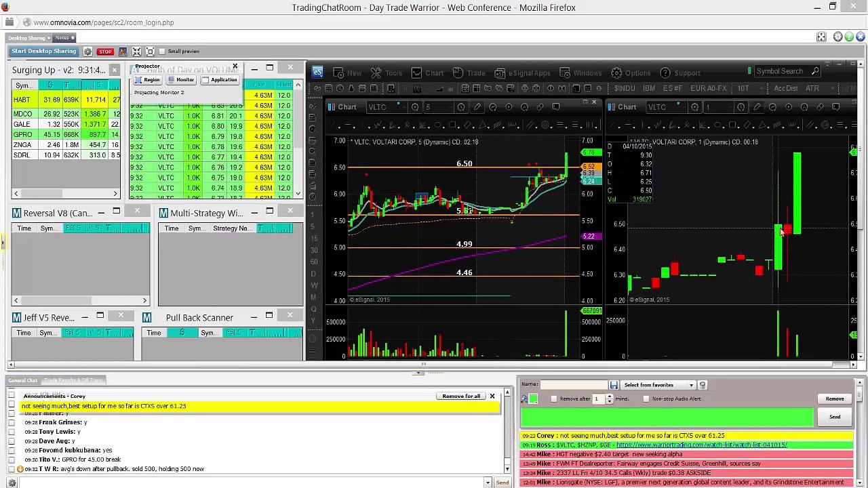Load the EUR A0-FX quick symbol

709,88
